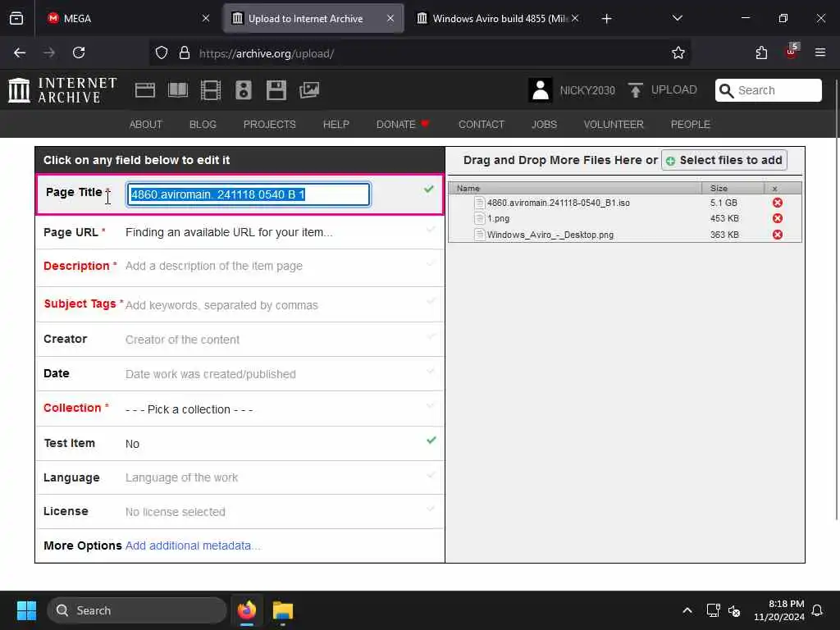
Task: Open the HELP menu item
Action: (336, 125)
